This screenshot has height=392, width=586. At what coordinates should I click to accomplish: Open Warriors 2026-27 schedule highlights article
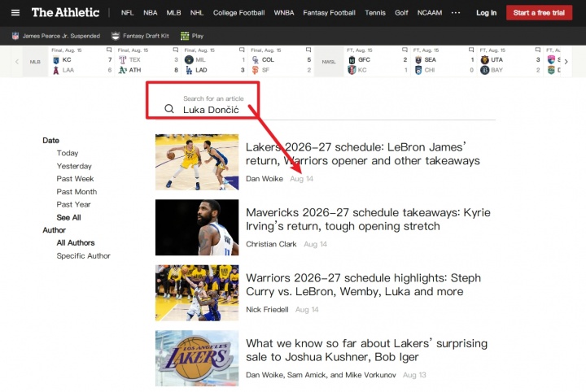pyautogui.click(x=363, y=285)
